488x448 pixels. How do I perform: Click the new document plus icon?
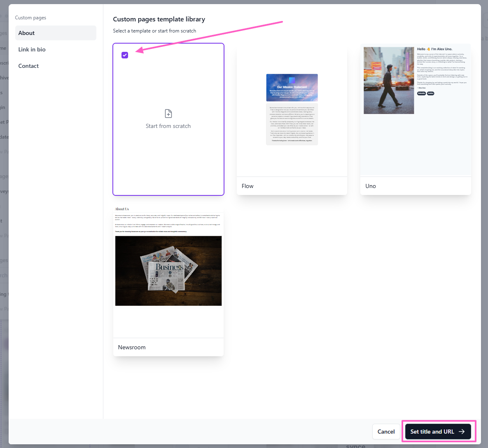168,114
